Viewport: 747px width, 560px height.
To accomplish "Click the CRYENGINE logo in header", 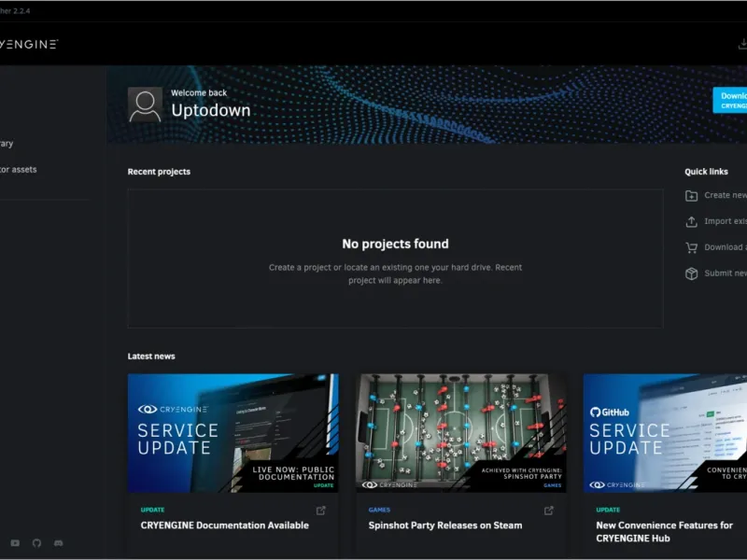I will coord(29,44).
